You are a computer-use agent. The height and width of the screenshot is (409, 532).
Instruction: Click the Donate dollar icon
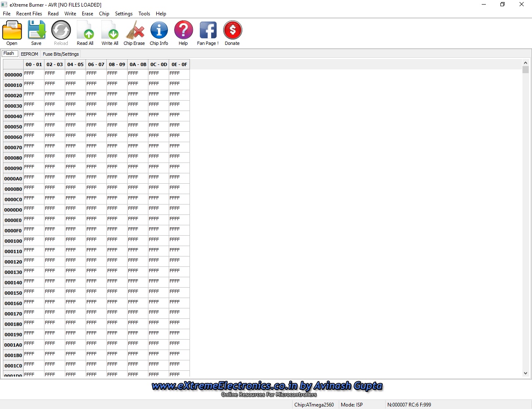pos(232,31)
